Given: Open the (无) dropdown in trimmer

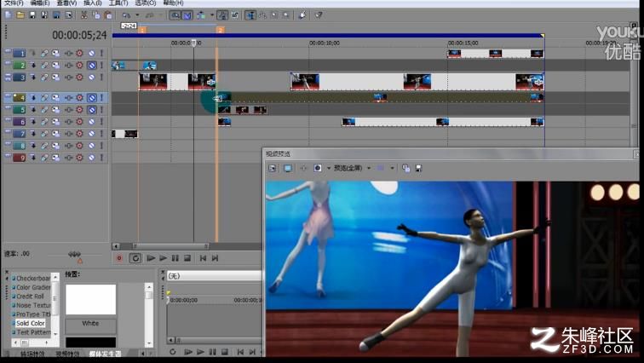Looking at the screenshot, I should click(214, 276).
